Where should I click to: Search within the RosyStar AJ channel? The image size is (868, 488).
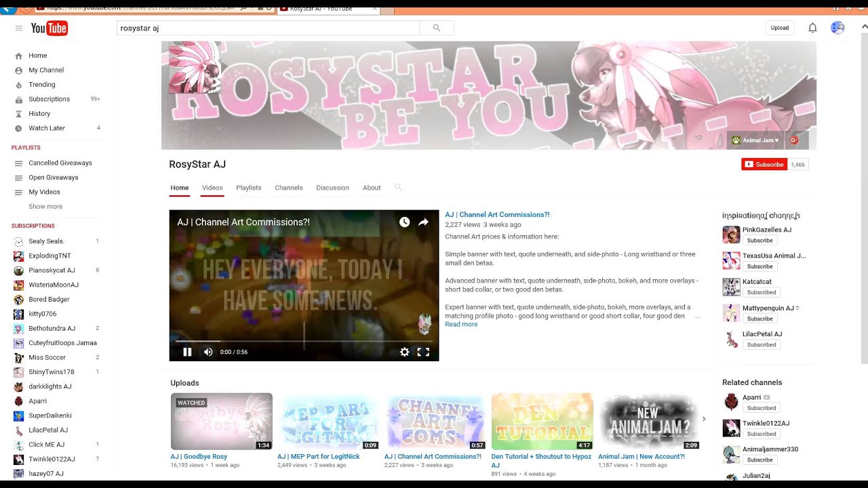point(398,188)
